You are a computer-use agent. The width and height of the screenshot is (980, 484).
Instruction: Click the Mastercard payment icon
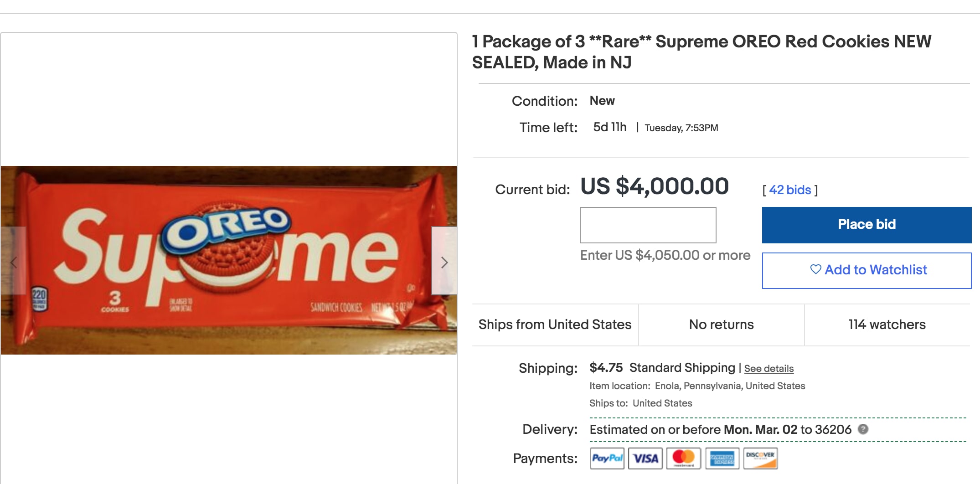point(683,458)
